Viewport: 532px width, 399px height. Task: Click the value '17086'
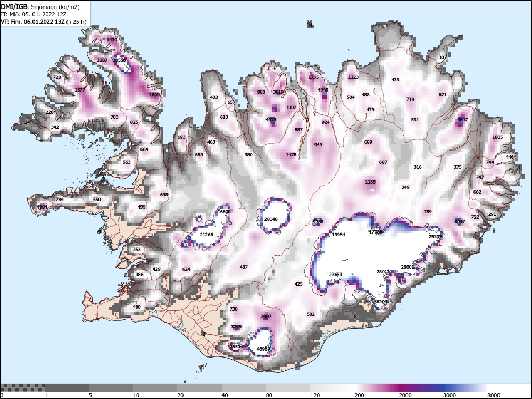(x=376, y=232)
